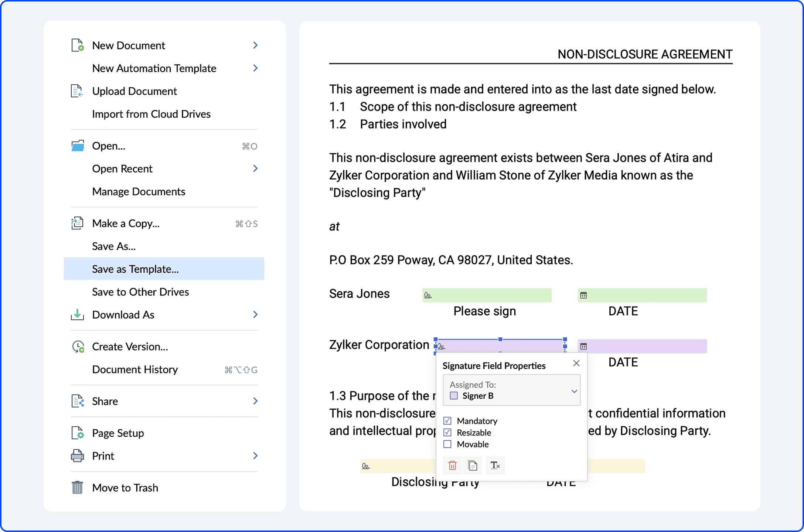
Task: Delete field using trash icon
Action: point(452,465)
